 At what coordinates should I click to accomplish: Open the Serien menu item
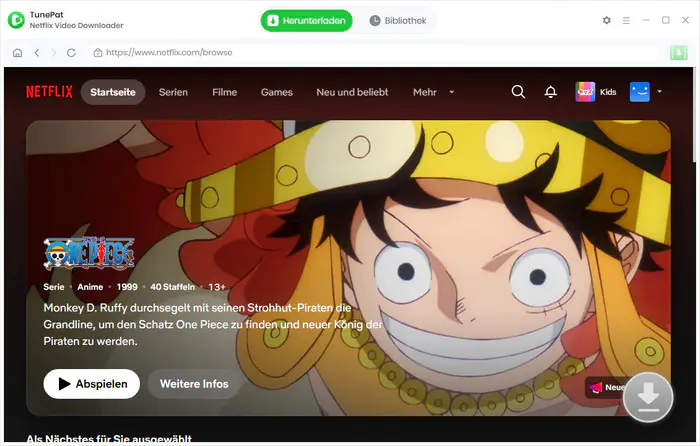tap(173, 92)
